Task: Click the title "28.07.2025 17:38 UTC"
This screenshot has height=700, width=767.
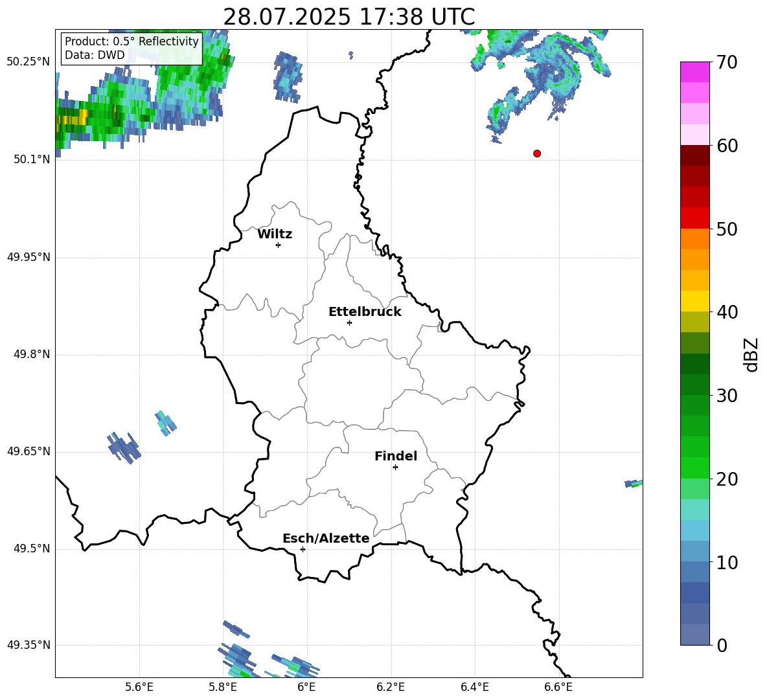Action: point(349,17)
